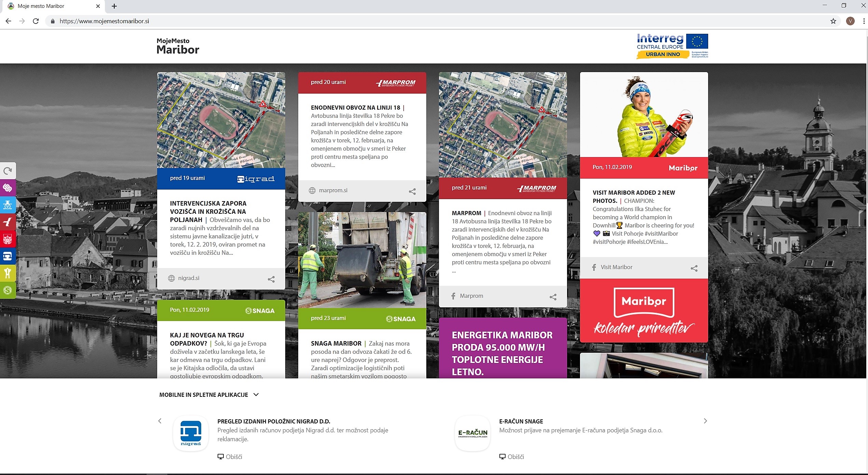This screenshot has width=868, height=475.
Task: Click Maribor logo on Pon, 11.02.2019 red header
Action: pos(683,168)
